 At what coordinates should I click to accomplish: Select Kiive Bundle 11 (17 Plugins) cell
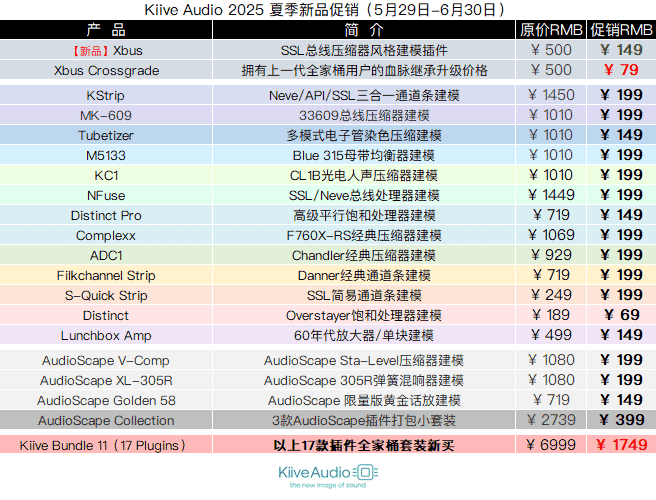[106, 445]
